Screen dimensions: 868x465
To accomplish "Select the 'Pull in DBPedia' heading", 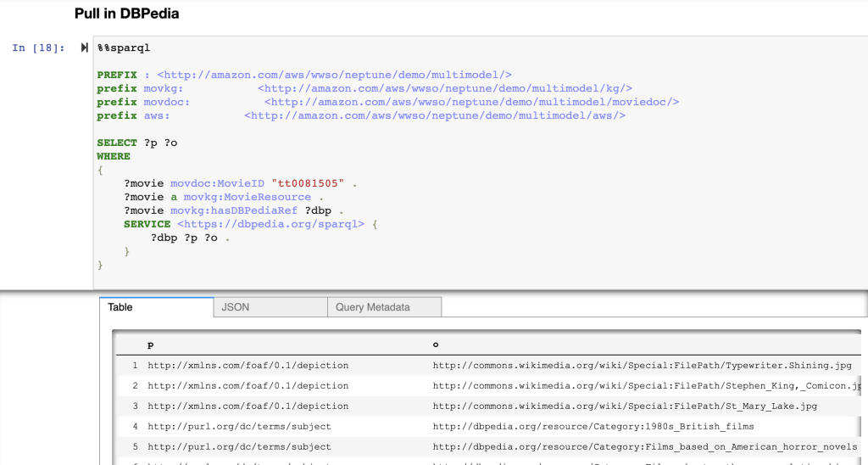I will (127, 14).
